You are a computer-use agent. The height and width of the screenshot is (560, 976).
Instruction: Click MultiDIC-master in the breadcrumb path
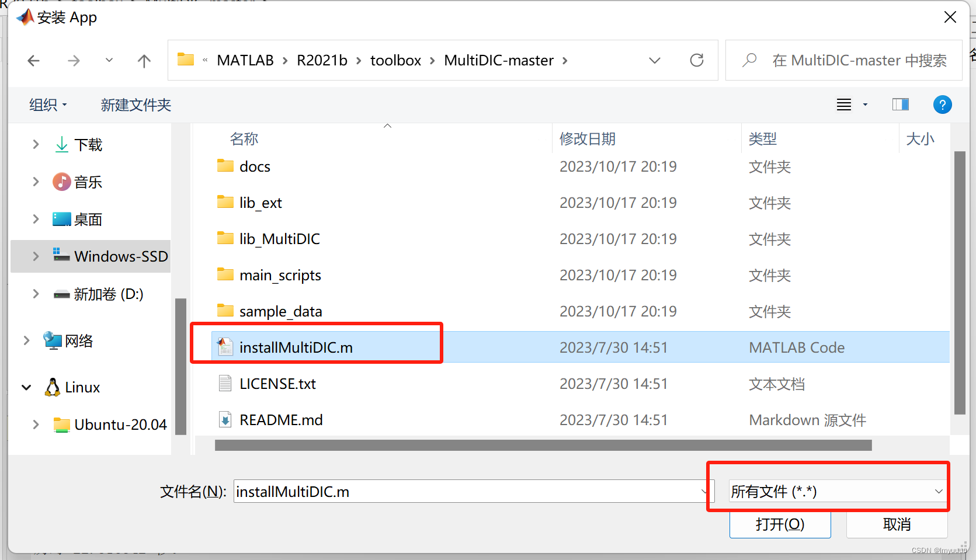pos(499,60)
